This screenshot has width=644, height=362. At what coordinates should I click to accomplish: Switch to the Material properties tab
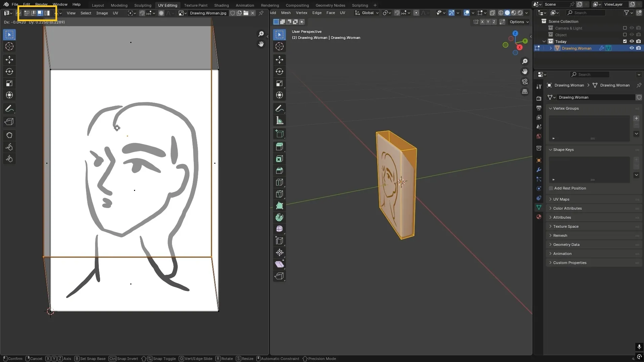click(x=539, y=217)
